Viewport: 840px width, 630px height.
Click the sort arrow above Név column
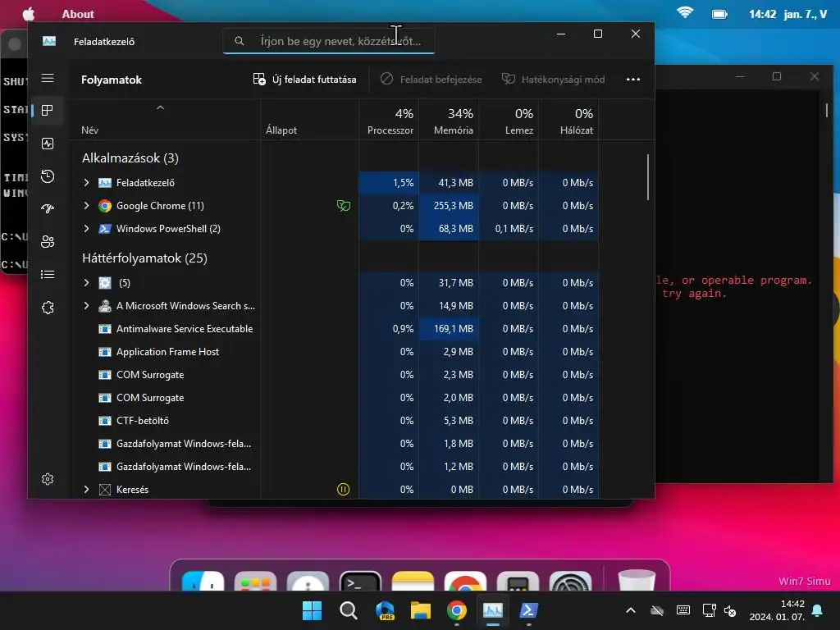pos(160,107)
